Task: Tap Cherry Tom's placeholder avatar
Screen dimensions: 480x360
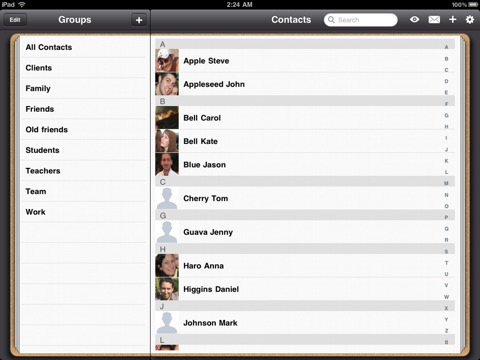Action: pos(167,198)
